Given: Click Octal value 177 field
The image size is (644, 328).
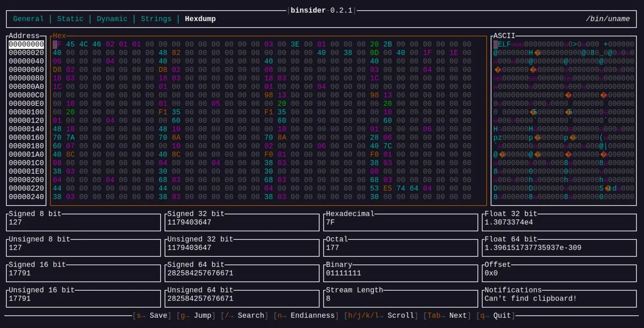Looking at the screenshot, I should pyautogui.click(x=401, y=247).
